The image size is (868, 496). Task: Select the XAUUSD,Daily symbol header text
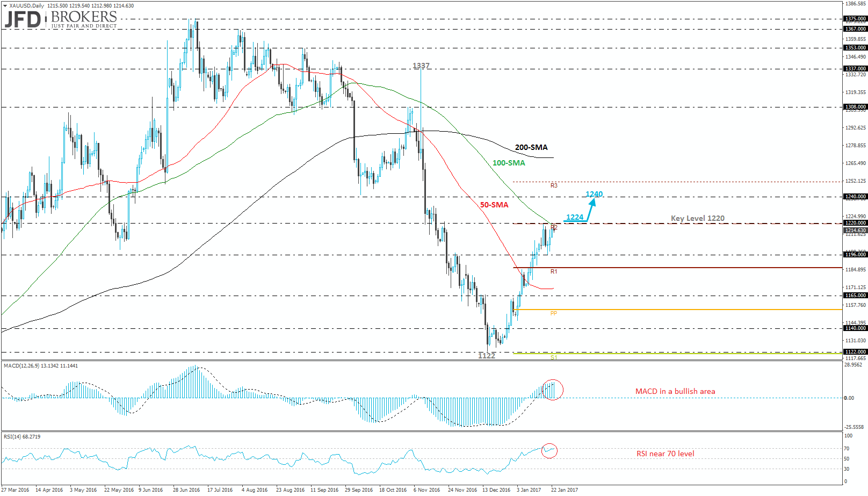tap(27, 6)
